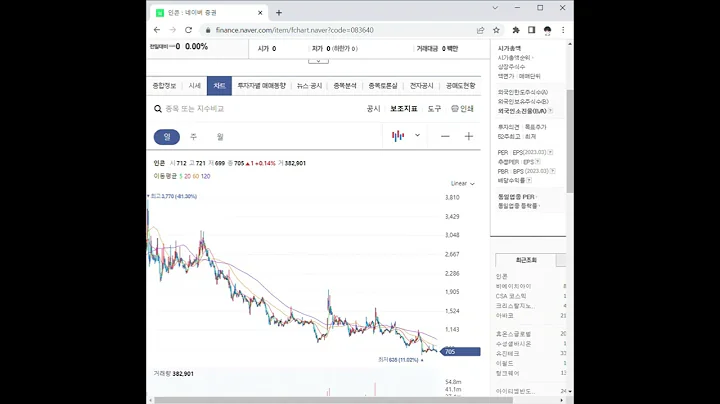720x404 pixels.
Task: Click the 705 current price marker
Action: [x=460, y=352]
